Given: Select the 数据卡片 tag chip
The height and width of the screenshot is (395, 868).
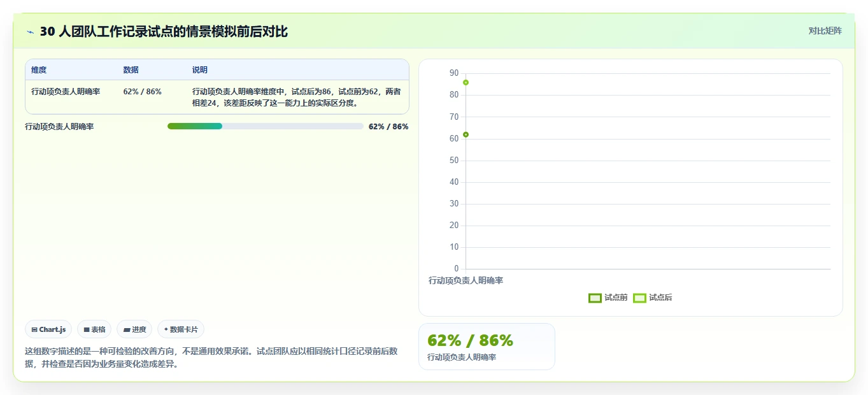Looking at the screenshot, I should click(181, 329).
